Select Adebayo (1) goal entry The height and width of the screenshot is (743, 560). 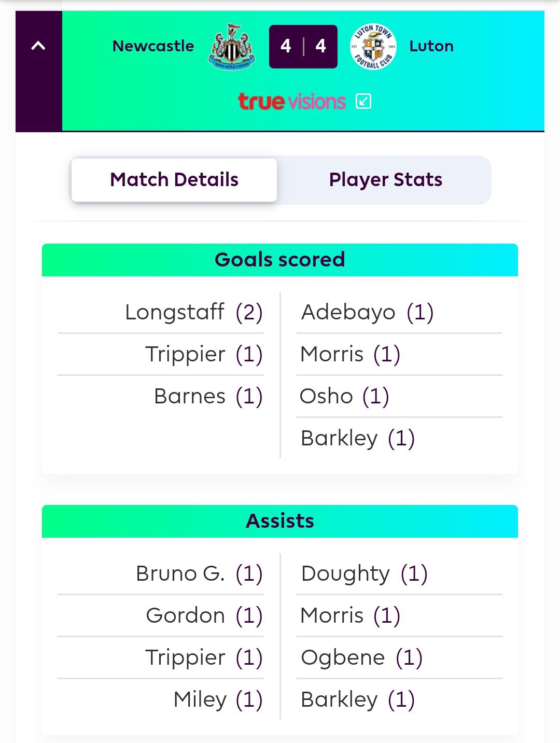(x=367, y=312)
